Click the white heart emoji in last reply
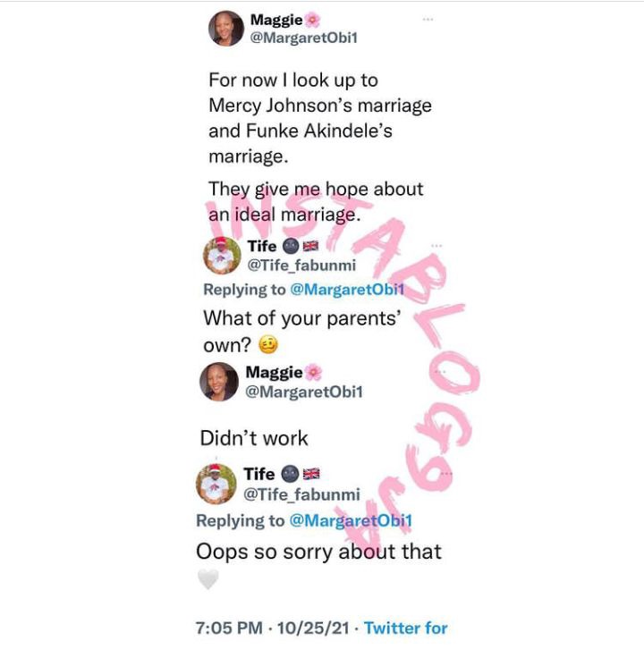The width and height of the screenshot is (644, 658). [x=208, y=579]
